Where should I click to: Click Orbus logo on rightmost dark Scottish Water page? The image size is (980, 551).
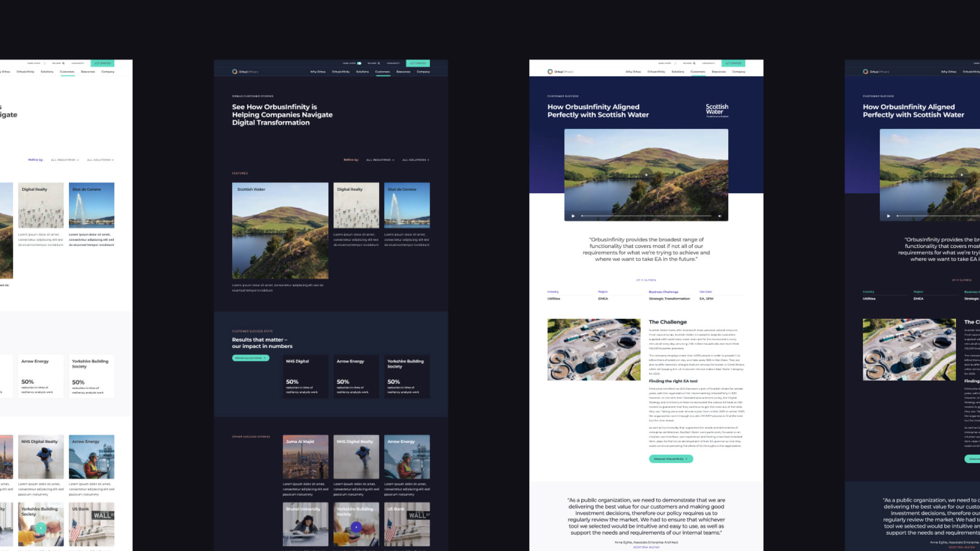[x=876, y=72]
